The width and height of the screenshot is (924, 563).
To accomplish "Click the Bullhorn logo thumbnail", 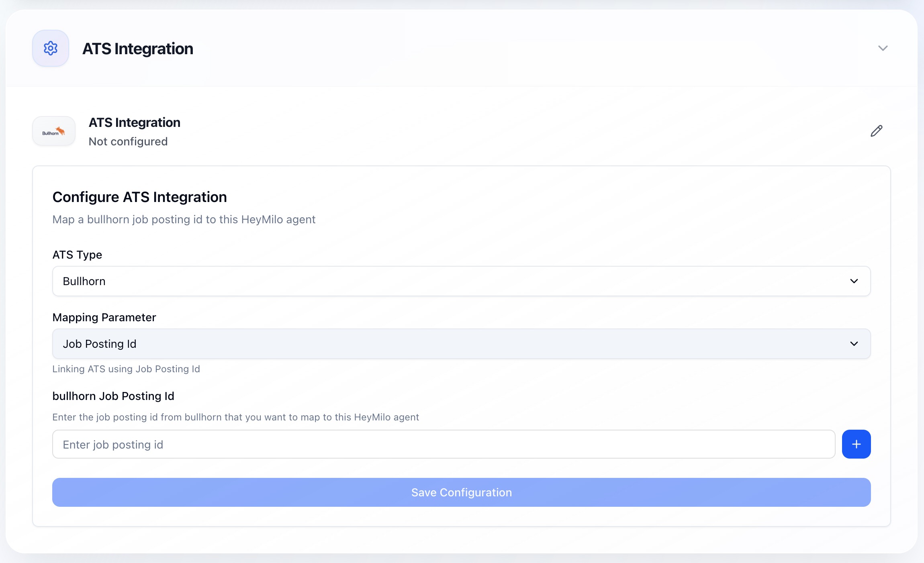I will 54,131.
